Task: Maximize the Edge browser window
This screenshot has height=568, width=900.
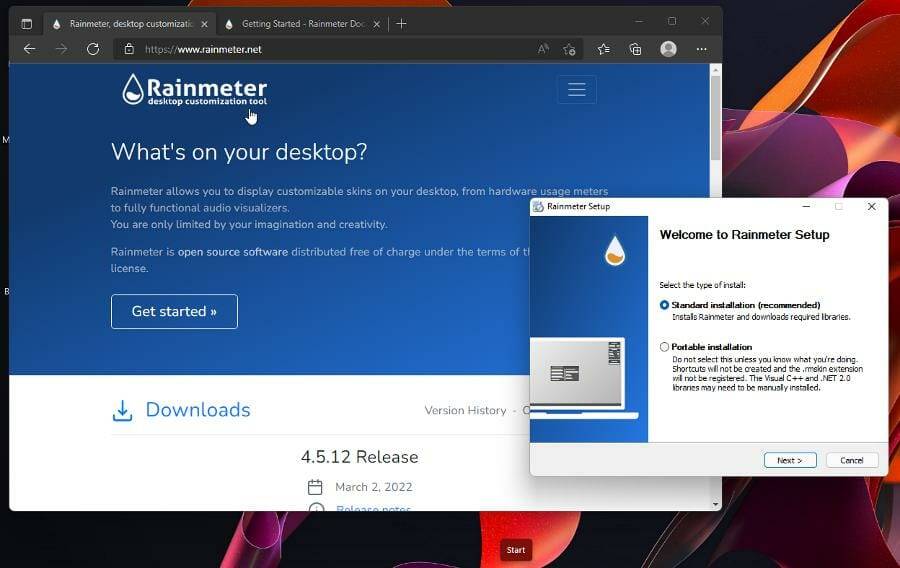Action: click(672, 21)
